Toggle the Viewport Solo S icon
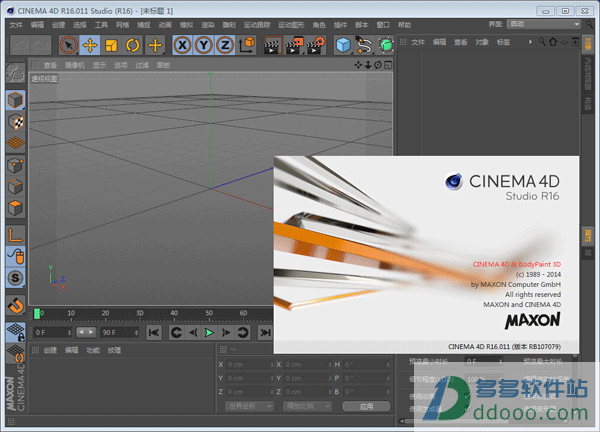600x432 pixels. pos(15,277)
